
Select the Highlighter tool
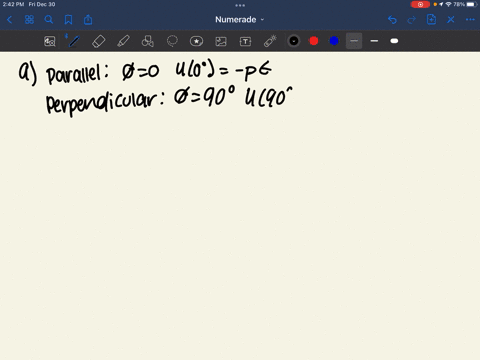click(x=123, y=41)
